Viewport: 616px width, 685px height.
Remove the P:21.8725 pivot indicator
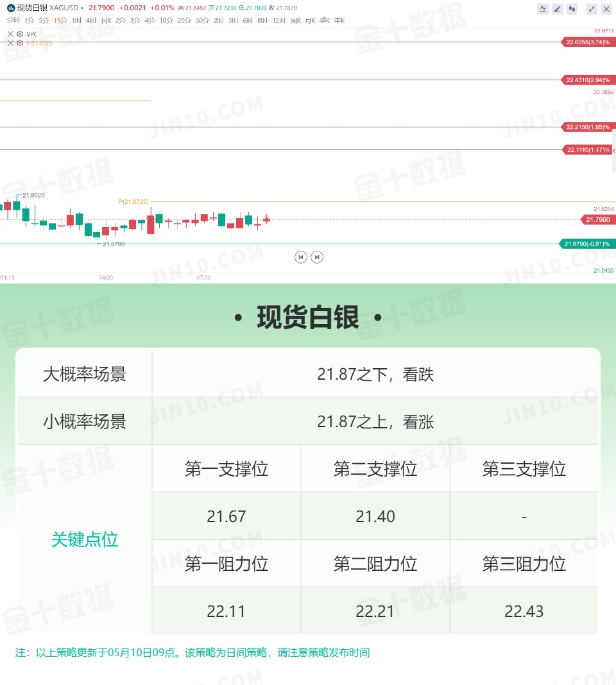[10, 43]
